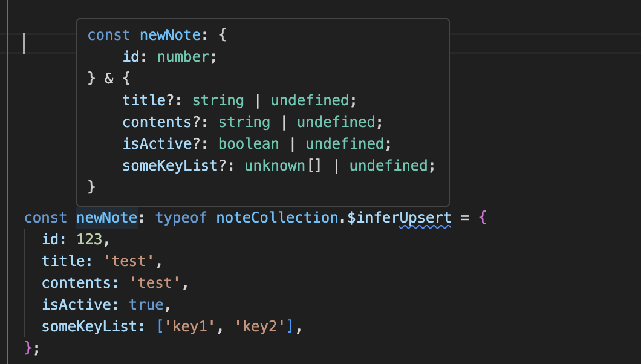The width and height of the screenshot is (641, 364).
Task: Click the const keyword in the editor
Action: click(x=46, y=218)
